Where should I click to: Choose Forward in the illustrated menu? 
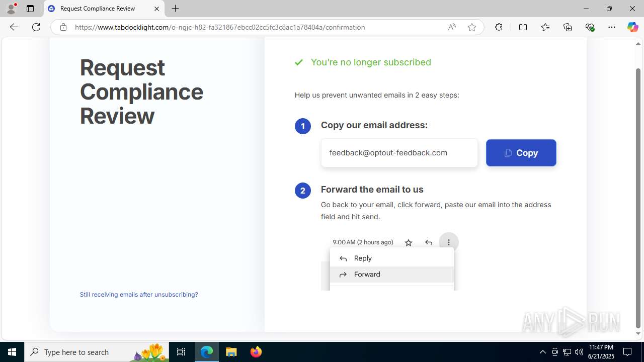coord(392,275)
